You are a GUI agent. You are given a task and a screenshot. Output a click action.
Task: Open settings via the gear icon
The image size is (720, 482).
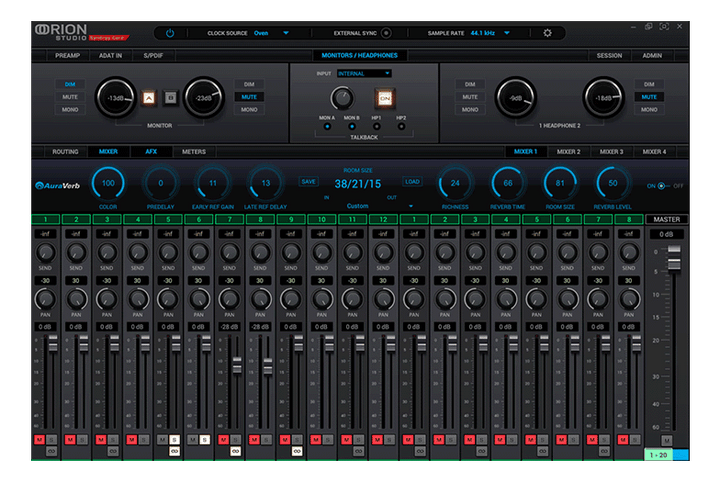547,33
